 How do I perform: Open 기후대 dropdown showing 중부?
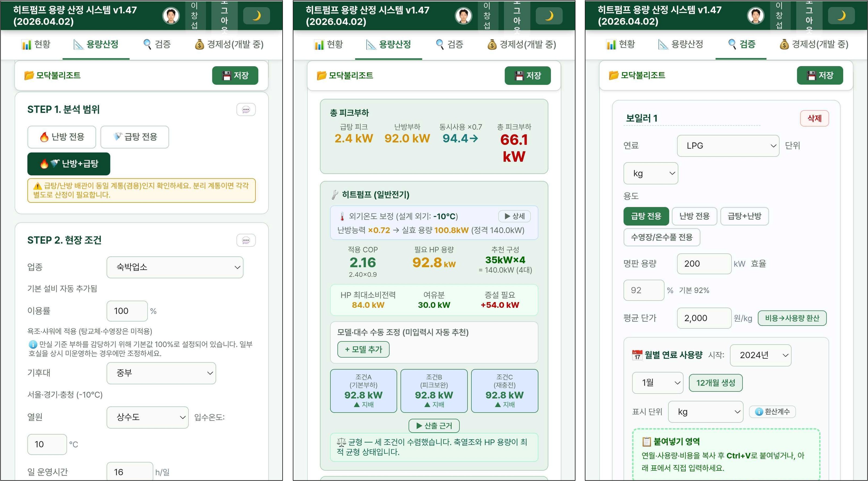pyautogui.click(x=161, y=373)
